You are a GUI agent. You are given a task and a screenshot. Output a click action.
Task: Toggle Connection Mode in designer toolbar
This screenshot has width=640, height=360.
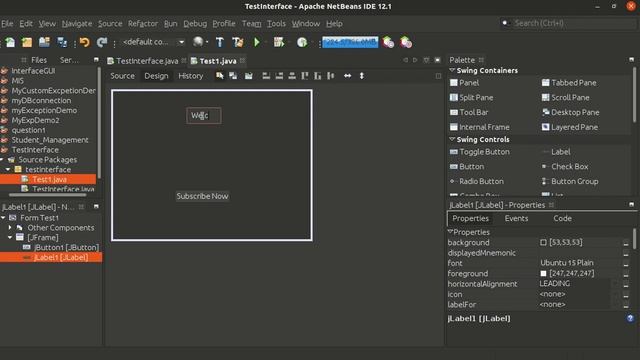pos(233,76)
